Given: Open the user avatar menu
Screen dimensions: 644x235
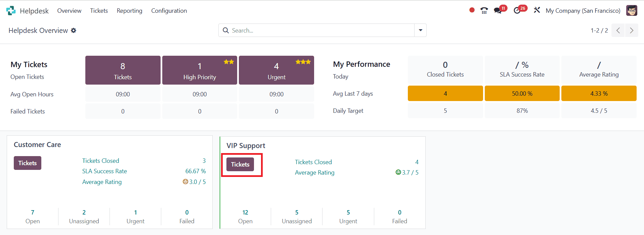Looking at the screenshot, I should [632, 10].
